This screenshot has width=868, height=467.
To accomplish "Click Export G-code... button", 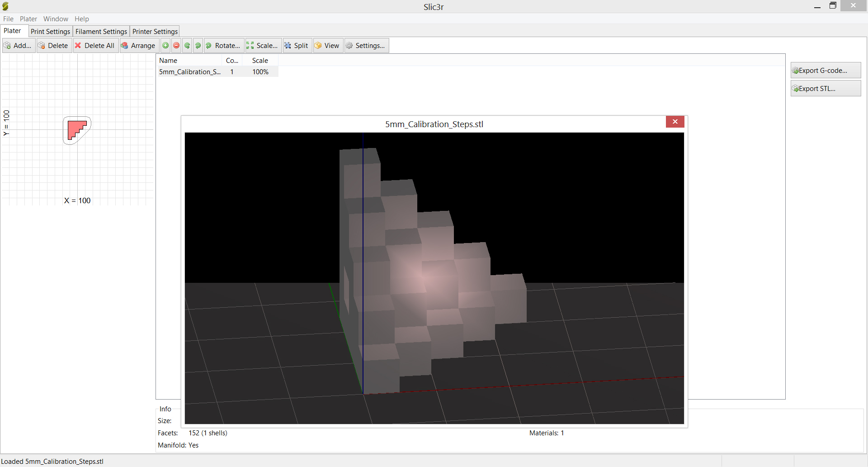I will click(826, 71).
